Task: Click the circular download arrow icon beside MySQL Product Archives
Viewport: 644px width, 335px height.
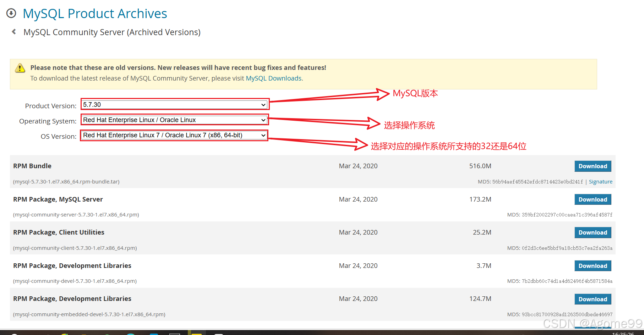Action: tap(11, 13)
